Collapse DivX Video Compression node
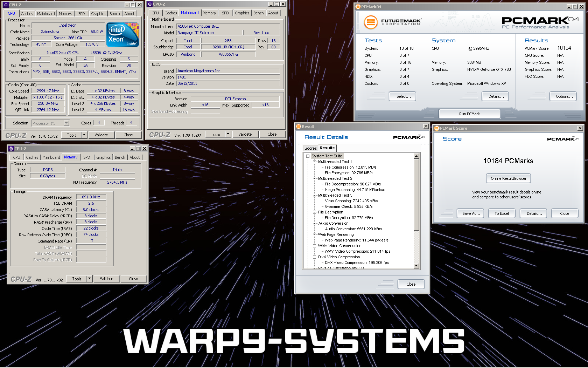Viewport: 588px width, 368px height. (x=314, y=257)
